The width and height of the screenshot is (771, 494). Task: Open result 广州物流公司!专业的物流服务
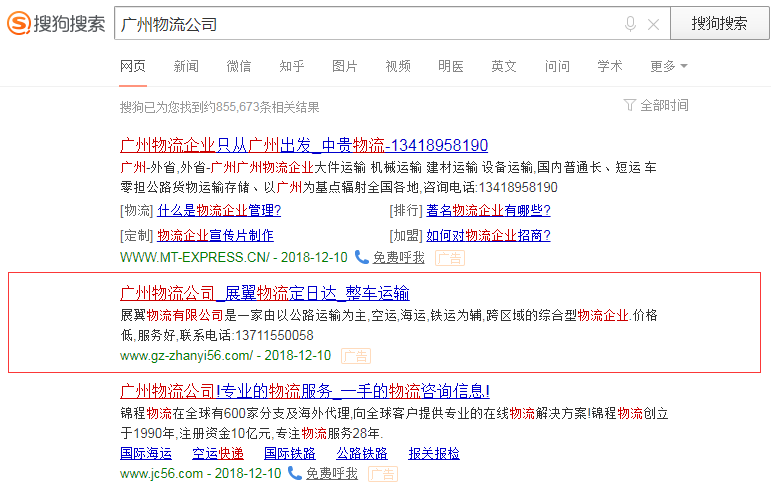305,391
